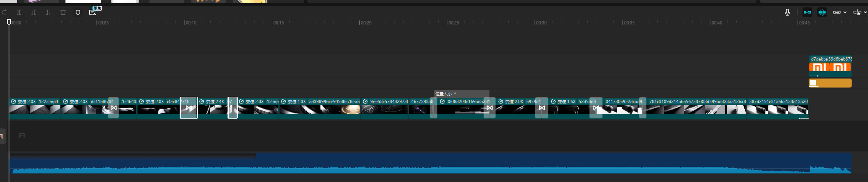Open the 位置大小 dropdown above the clips

[x=446, y=94]
